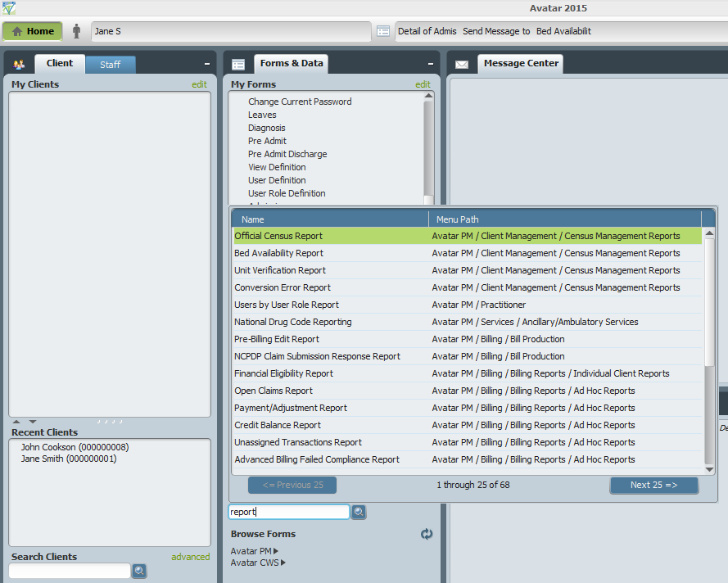Go to the Home button
728x583 pixels.
(x=33, y=31)
